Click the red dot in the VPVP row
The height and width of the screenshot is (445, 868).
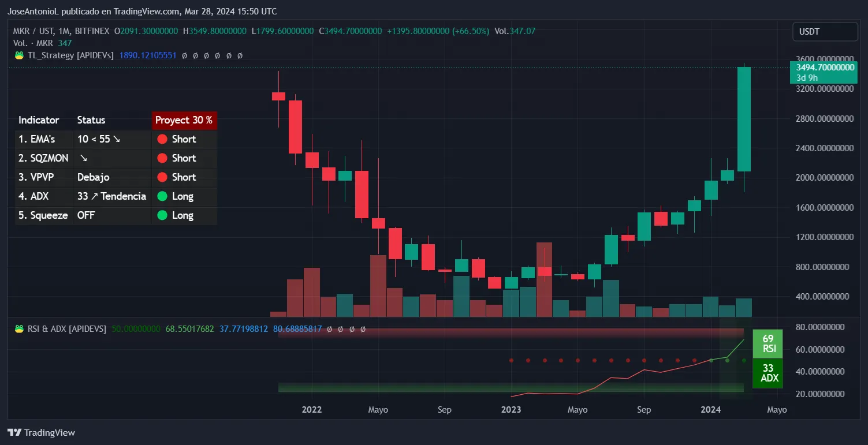tap(162, 177)
